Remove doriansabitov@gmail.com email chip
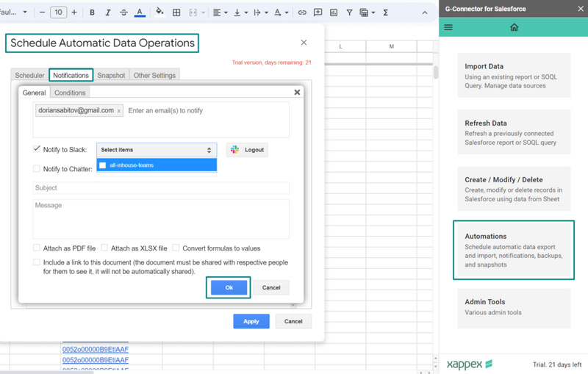Screen dimensions: 588x374 (x=119, y=111)
